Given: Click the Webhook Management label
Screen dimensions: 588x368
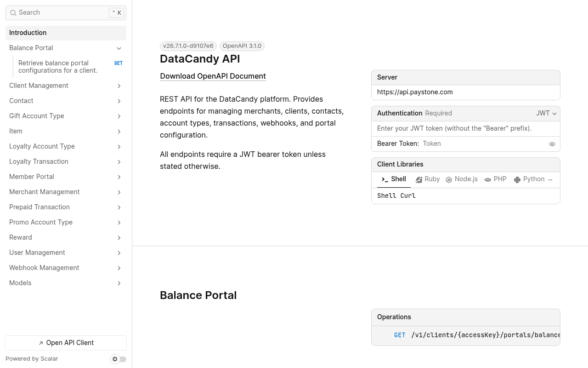Looking at the screenshot, I should tap(44, 268).
